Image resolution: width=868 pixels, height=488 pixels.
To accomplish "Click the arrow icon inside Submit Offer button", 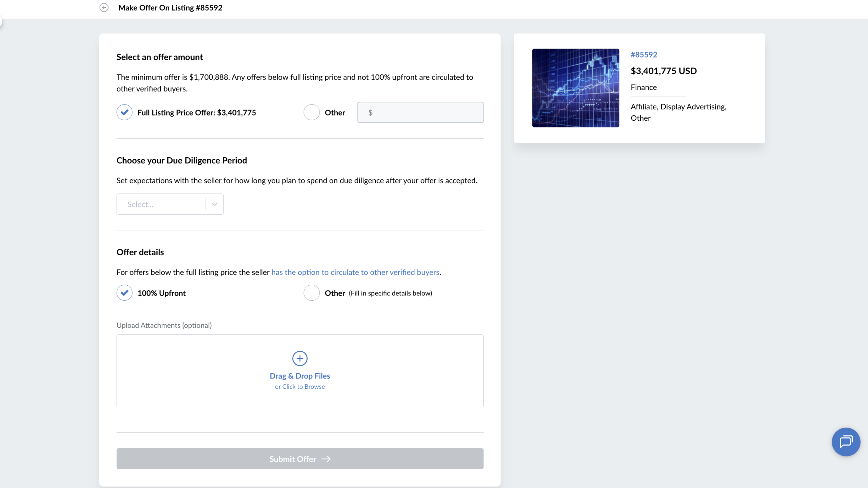I will click(326, 459).
